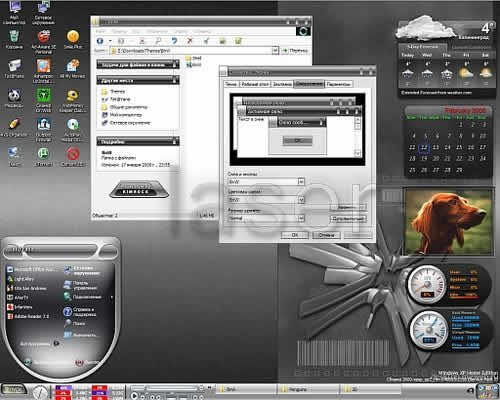Open Explorer address bar dropdown
Screen dimensions: 500x400
[x=275, y=51]
